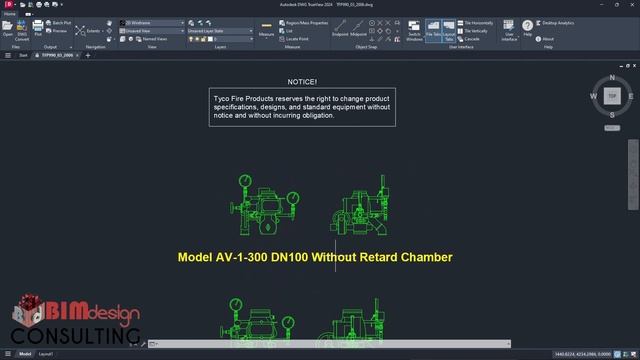The height and width of the screenshot is (360, 640).
Task: Expand the Extents zoom dropdown arrow
Action: (x=102, y=31)
